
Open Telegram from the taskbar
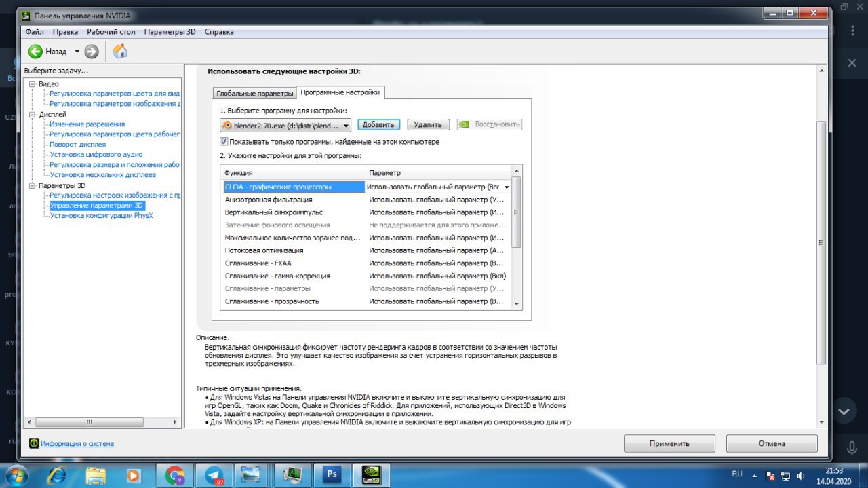pyautogui.click(x=214, y=474)
